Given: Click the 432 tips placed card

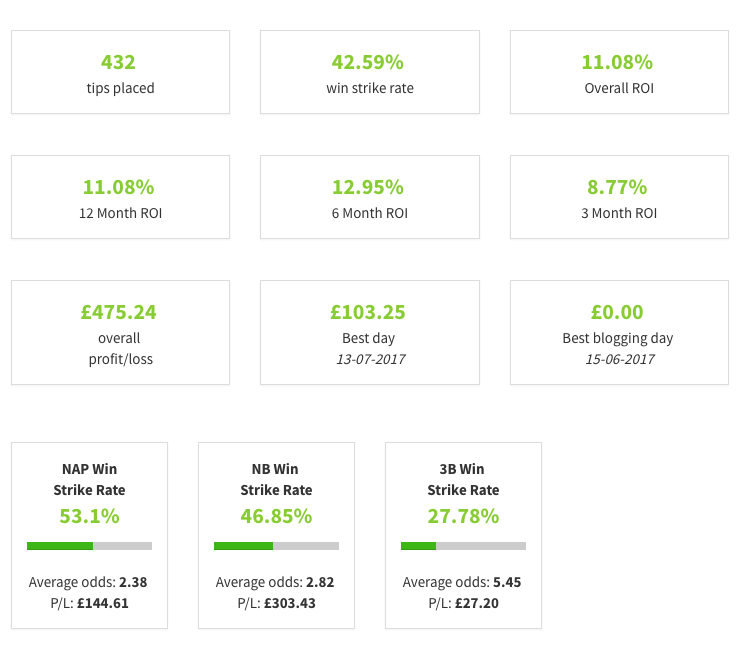Looking at the screenshot, I should [x=120, y=72].
